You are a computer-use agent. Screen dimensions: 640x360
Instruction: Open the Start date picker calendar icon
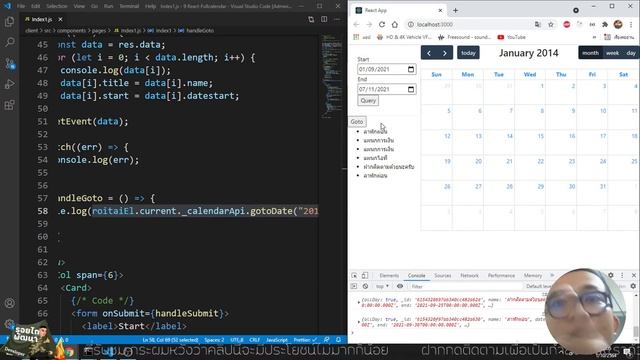411,69
